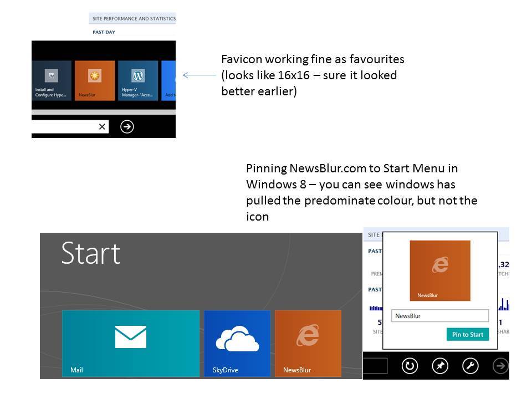Viewport: 532px width, 399px height.
Task: Click the NewsBlur name text field
Action: [x=440, y=316]
